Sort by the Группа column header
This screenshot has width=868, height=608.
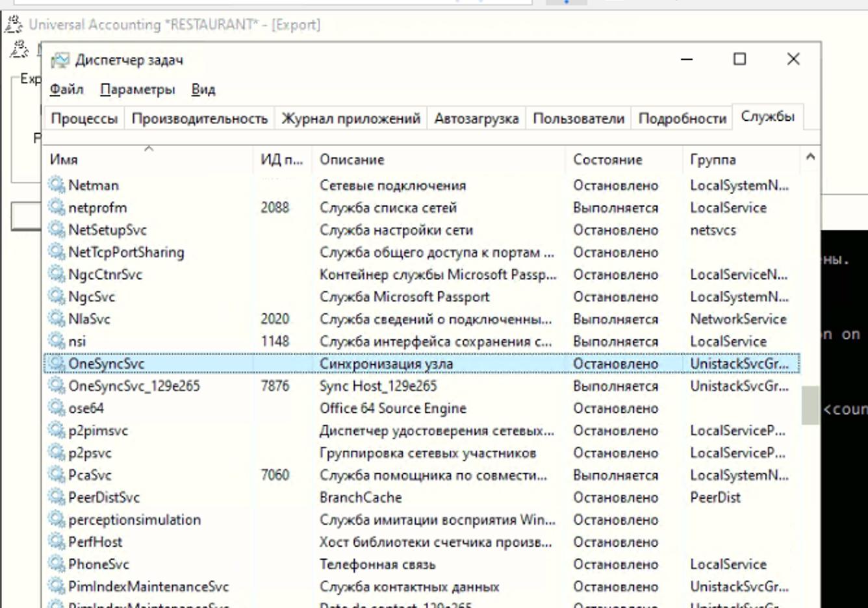coord(741,159)
